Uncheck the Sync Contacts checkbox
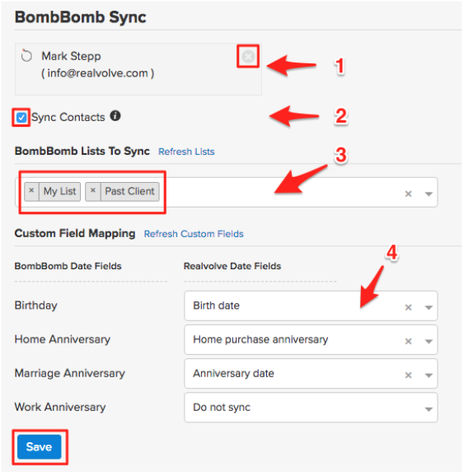464x476 pixels. click(21, 118)
